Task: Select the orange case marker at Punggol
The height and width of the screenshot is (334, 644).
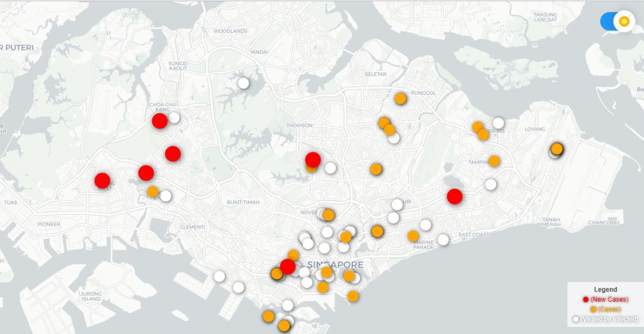Action: pos(400,98)
